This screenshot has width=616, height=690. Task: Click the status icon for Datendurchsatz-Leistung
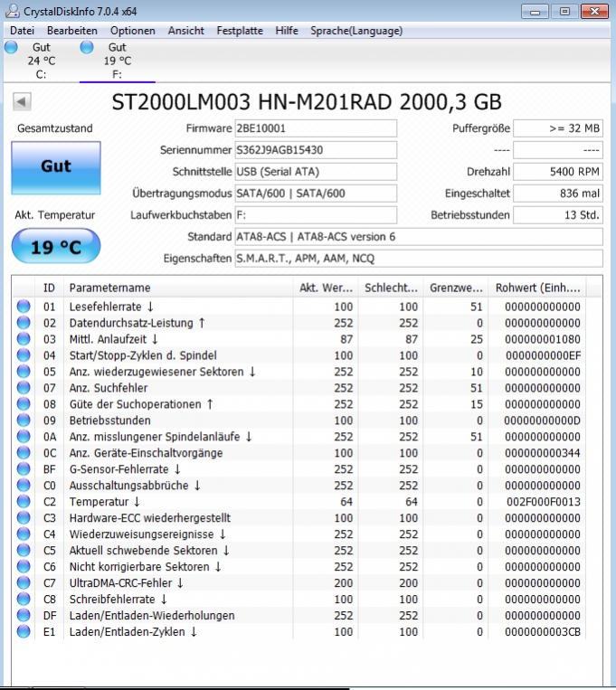(24, 323)
